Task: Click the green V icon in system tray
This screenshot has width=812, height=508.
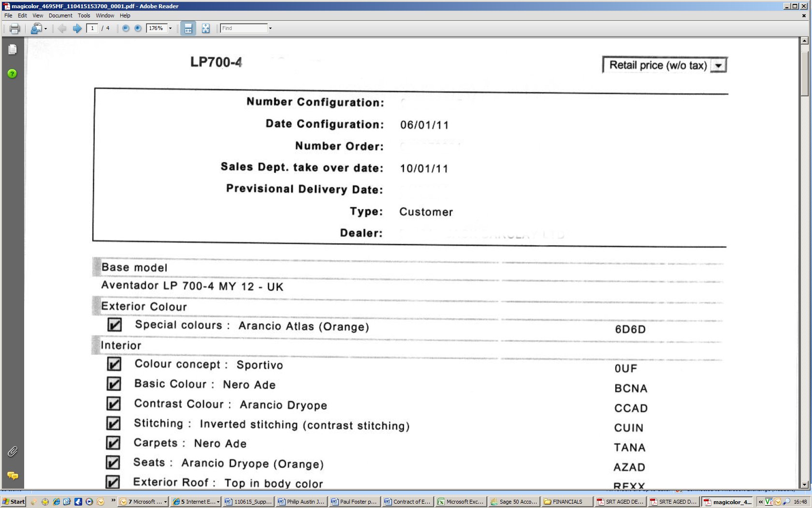Action: pyautogui.click(x=768, y=502)
